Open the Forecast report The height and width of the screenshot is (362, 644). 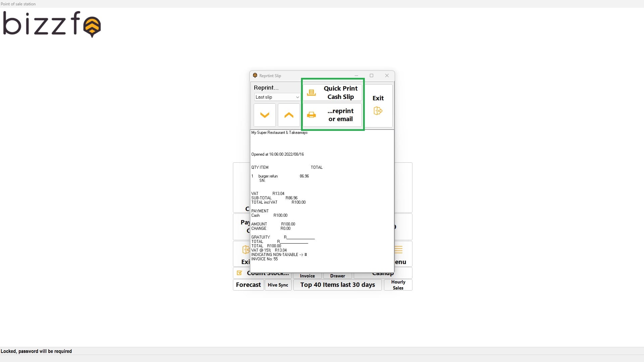click(x=248, y=285)
